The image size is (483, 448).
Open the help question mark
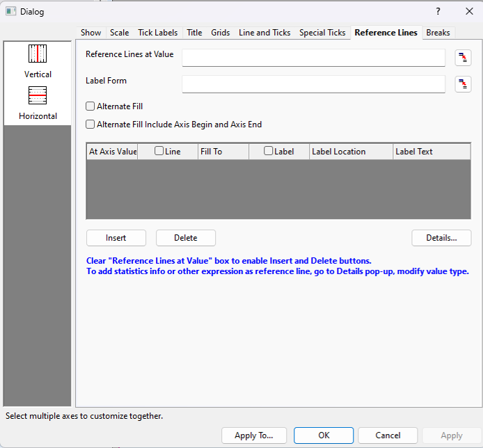[x=438, y=11]
